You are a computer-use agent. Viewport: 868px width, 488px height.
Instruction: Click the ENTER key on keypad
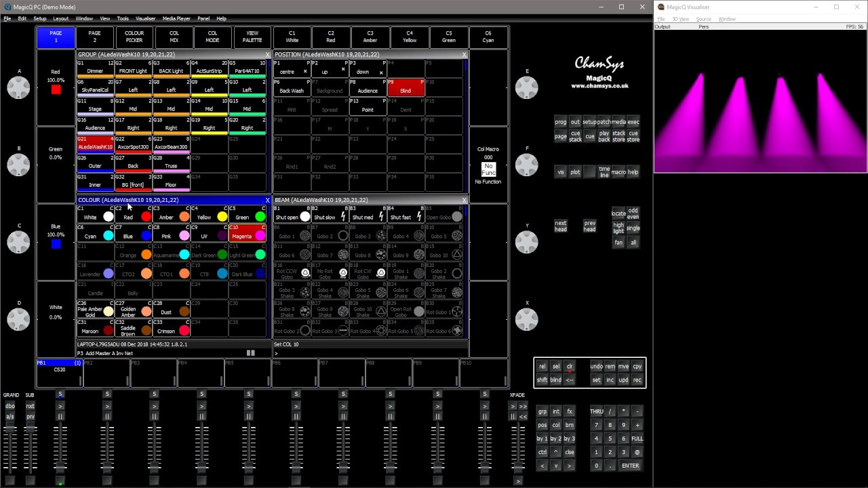tap(630, 466)
